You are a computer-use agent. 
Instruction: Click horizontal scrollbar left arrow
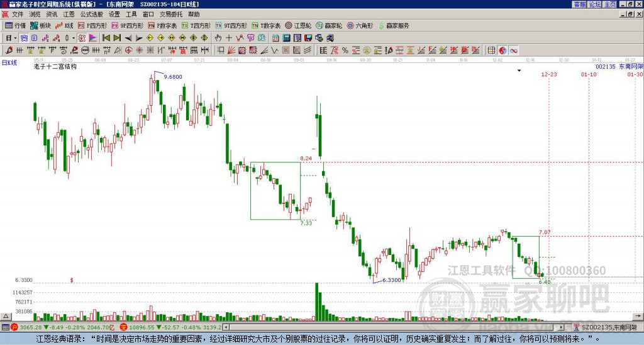point(226,327)
